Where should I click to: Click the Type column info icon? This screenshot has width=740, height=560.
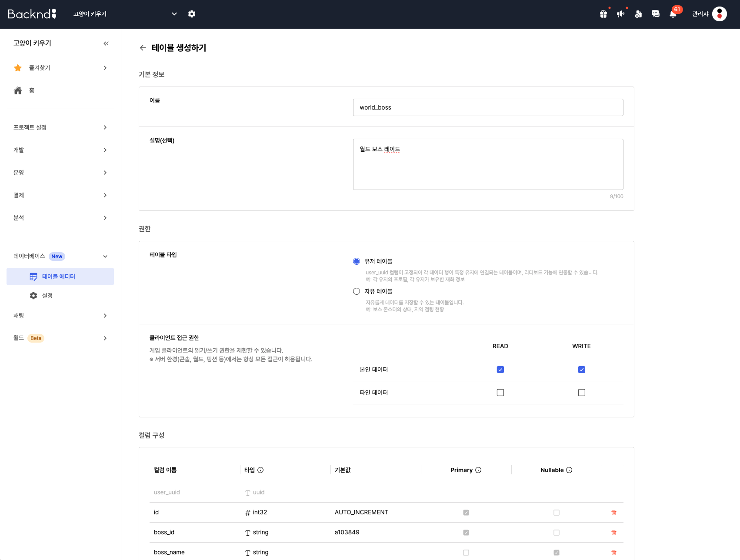[x=260, y=470]
